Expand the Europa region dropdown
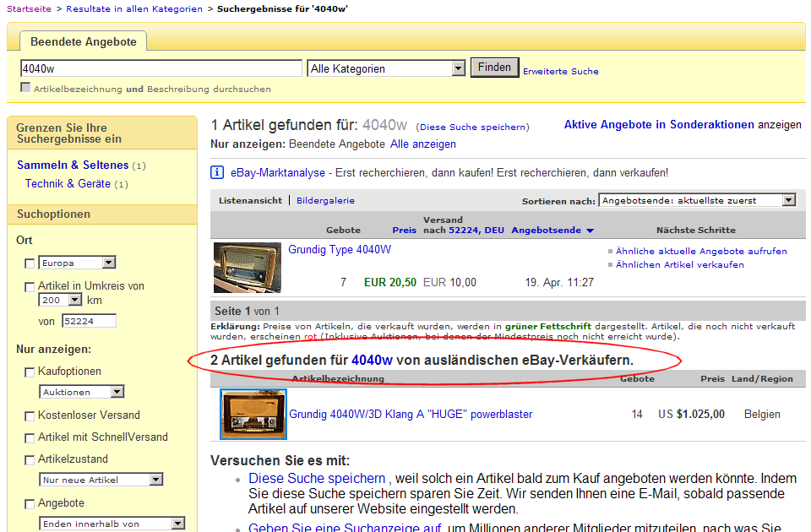 point(77,263)
